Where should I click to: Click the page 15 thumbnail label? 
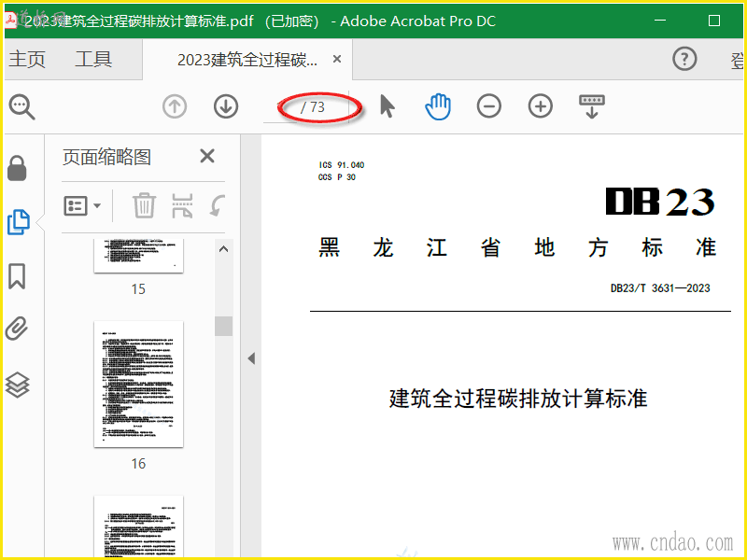(x=138, y=289)
